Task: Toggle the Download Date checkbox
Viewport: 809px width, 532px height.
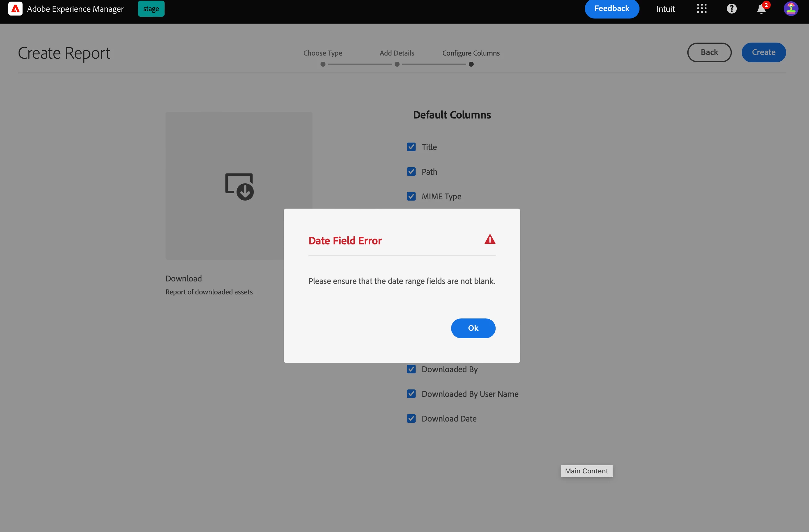Action: [411, 418]
